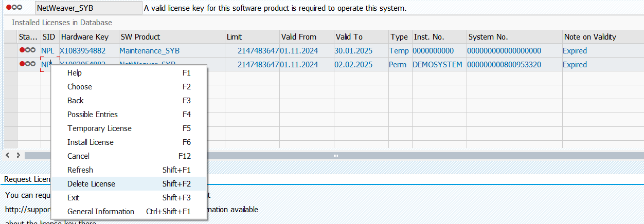Click the Inst. No. column header

439,37
